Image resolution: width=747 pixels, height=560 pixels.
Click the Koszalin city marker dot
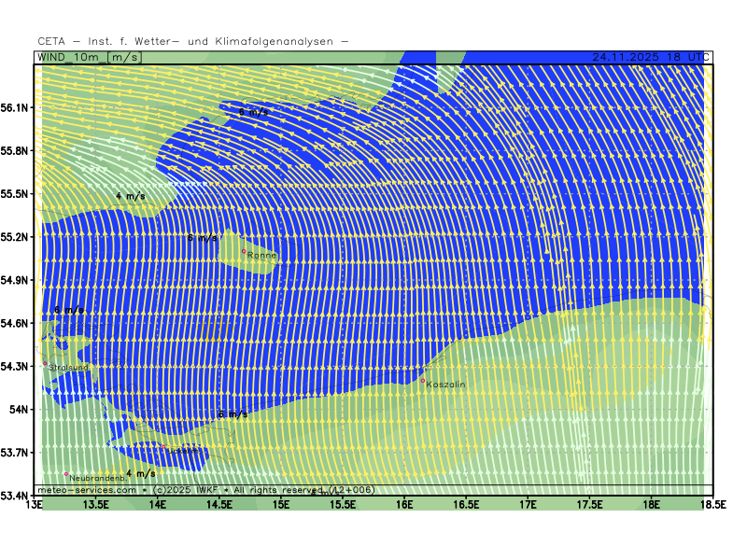point(423,380)
